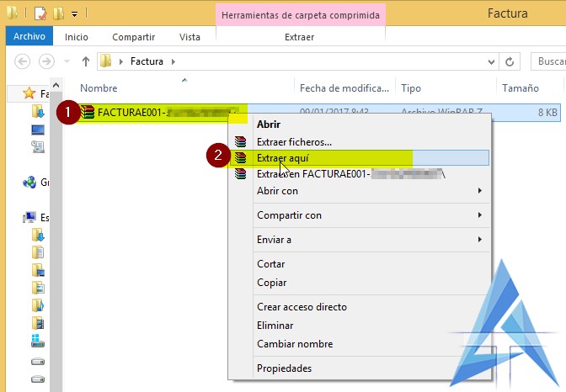Sort by 'Fecha de modifica...' column header
The width and height of the screenshot is (566, 392).
[342, 87]
